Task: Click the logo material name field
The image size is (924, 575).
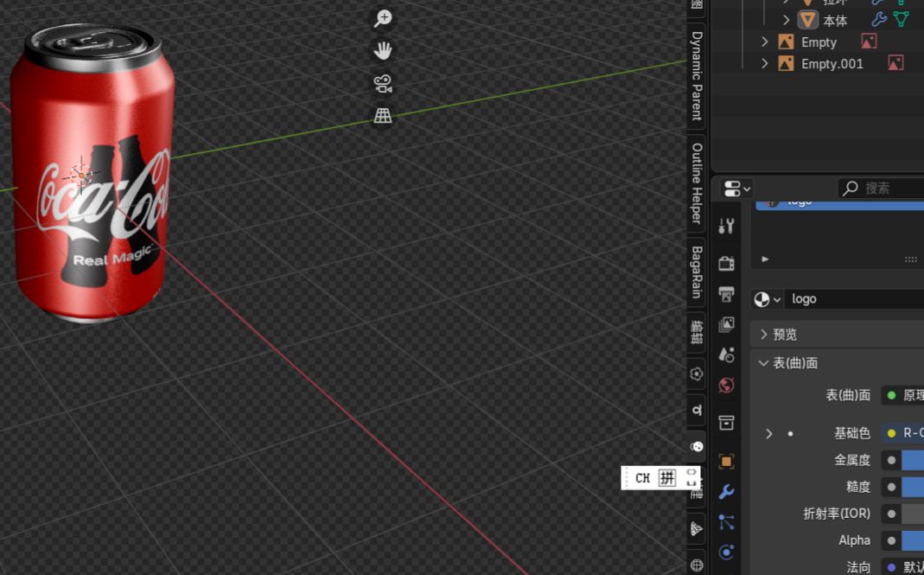Action: pyautogui.click(x=855, y=299)
